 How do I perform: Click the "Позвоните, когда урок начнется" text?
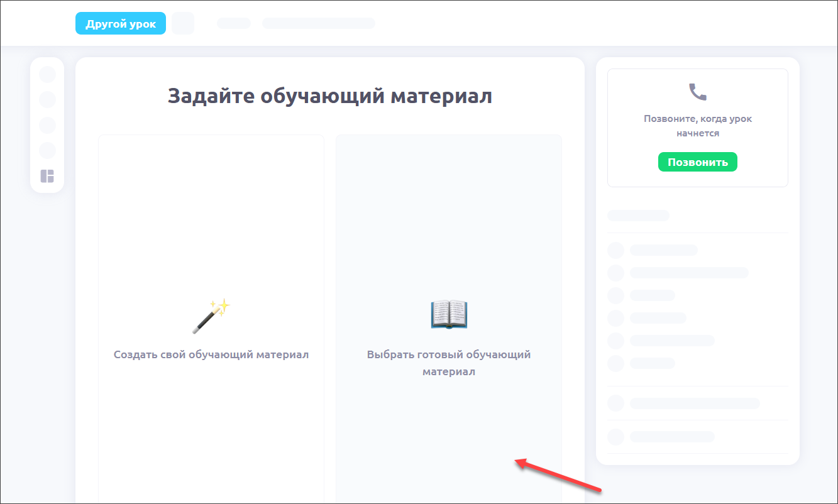click(698, 126)
